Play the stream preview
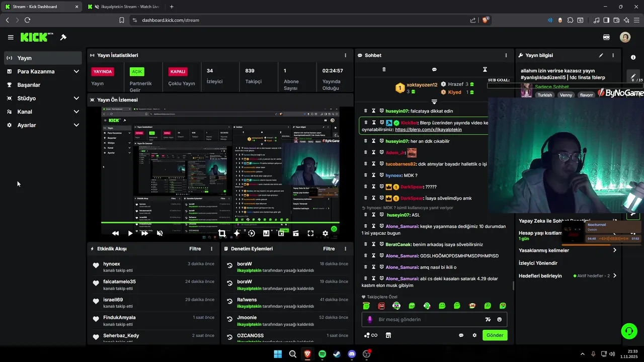Screen dimensions: 644x362 pos(130,233)
